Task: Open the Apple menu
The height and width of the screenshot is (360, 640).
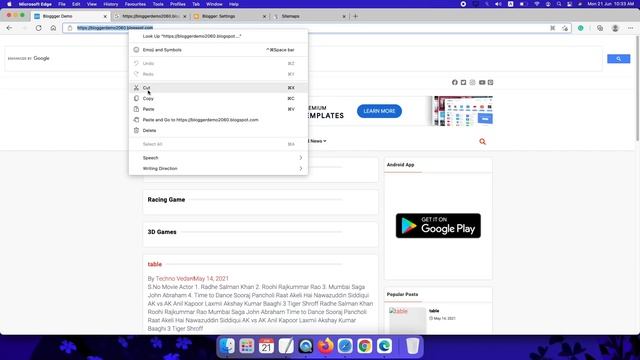Action: [9, 4]
